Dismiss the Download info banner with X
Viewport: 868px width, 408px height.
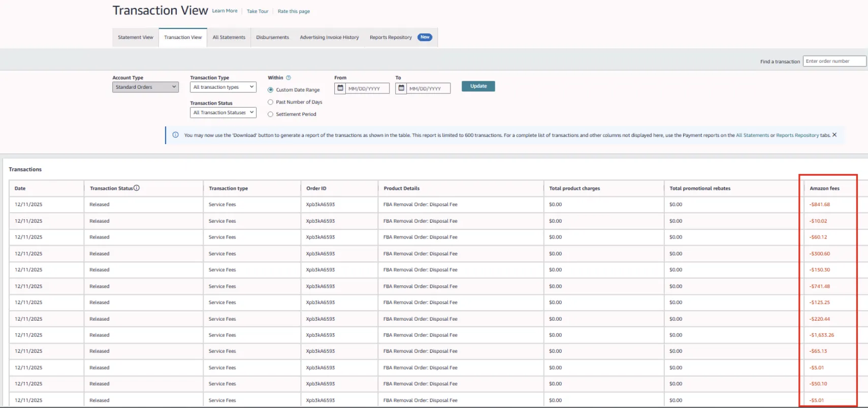834,135
